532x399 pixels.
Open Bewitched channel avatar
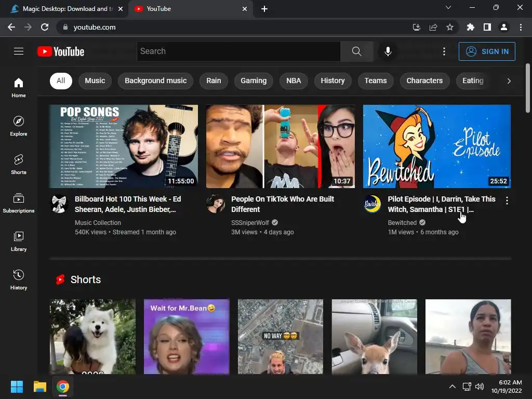click(x=372, y=204)
